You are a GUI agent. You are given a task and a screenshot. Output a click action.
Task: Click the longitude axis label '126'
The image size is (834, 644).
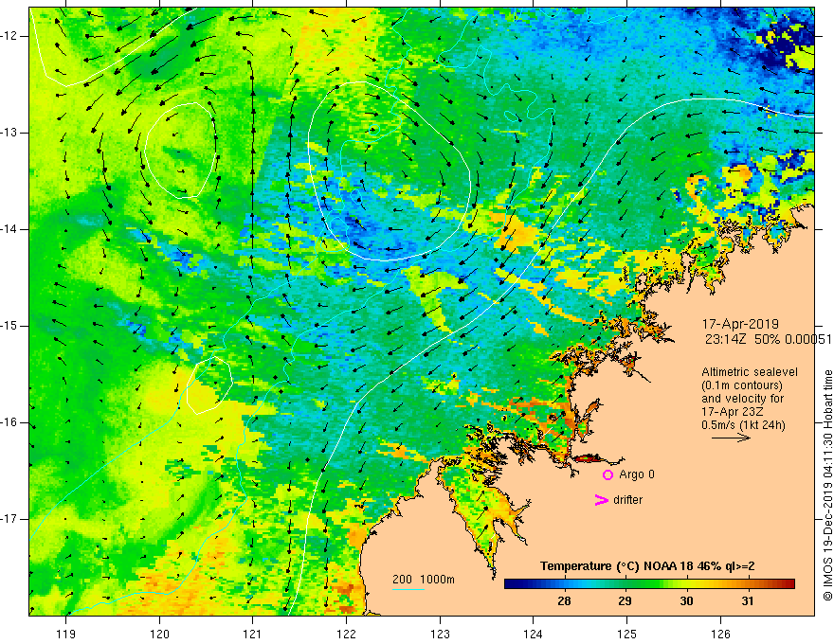pyautogui.click(x=720, y=634)
